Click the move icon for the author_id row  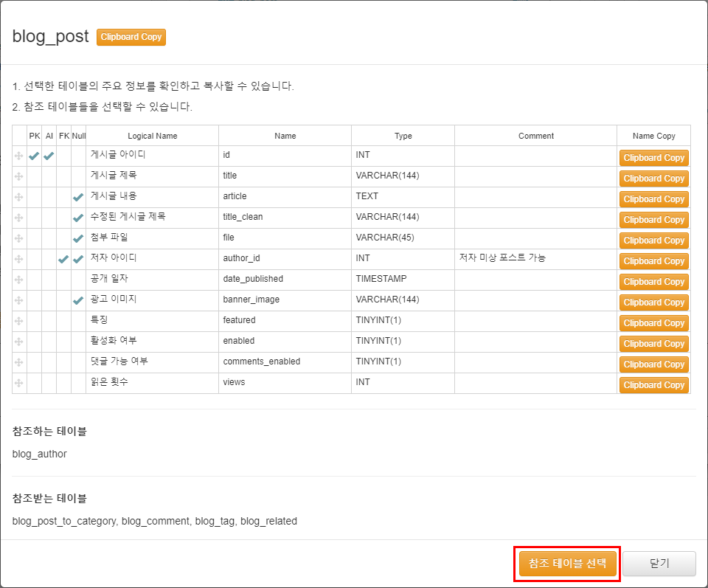(19, 260)
